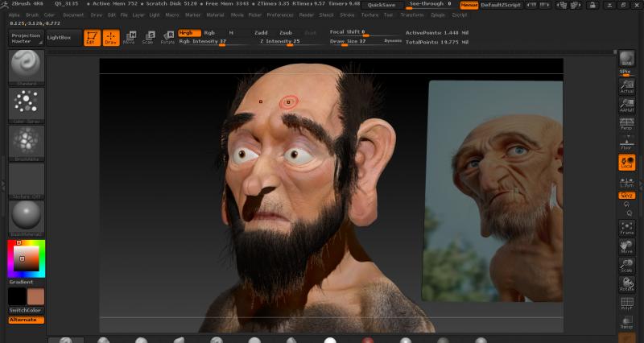Click the reference image of old man

[493, 191]
